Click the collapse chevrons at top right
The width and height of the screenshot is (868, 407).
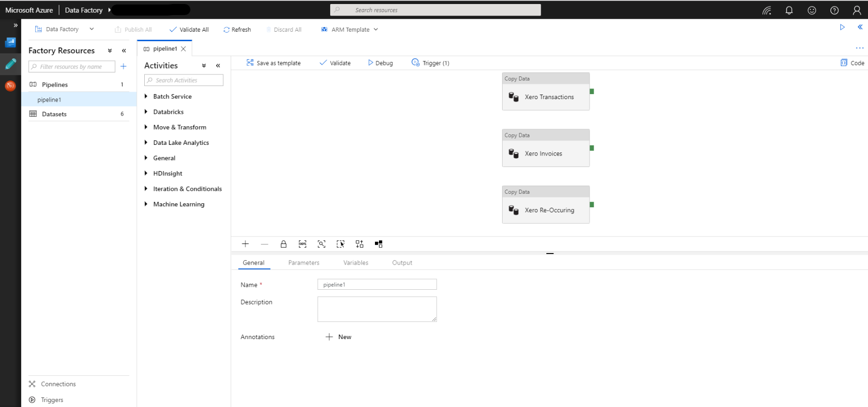tap(860, 27)
